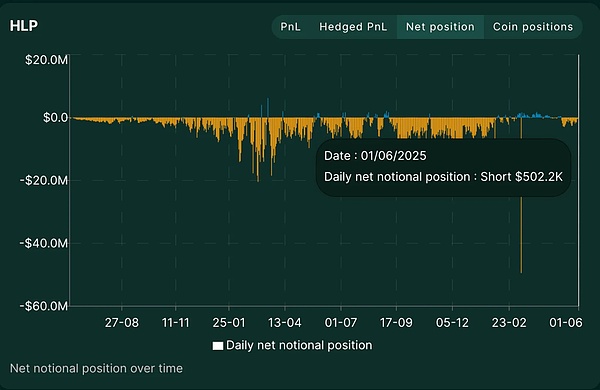Click the -$40.0M y-axis label
This screenshot has width=600, height=390.
click(44, 243)
